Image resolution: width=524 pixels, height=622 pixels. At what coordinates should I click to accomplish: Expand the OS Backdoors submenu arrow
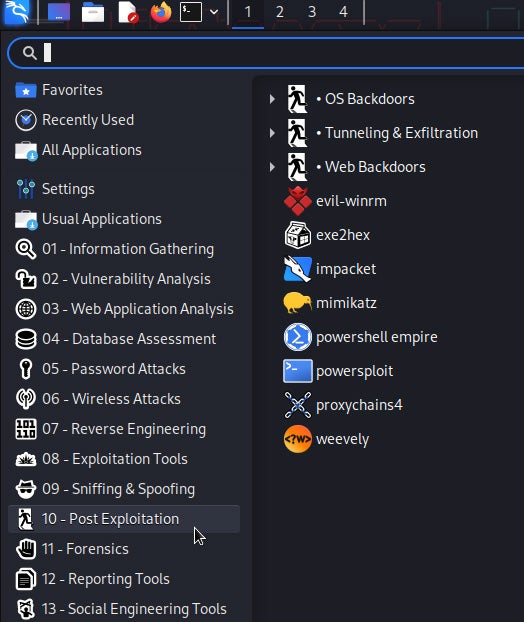(x=272, y=99)
